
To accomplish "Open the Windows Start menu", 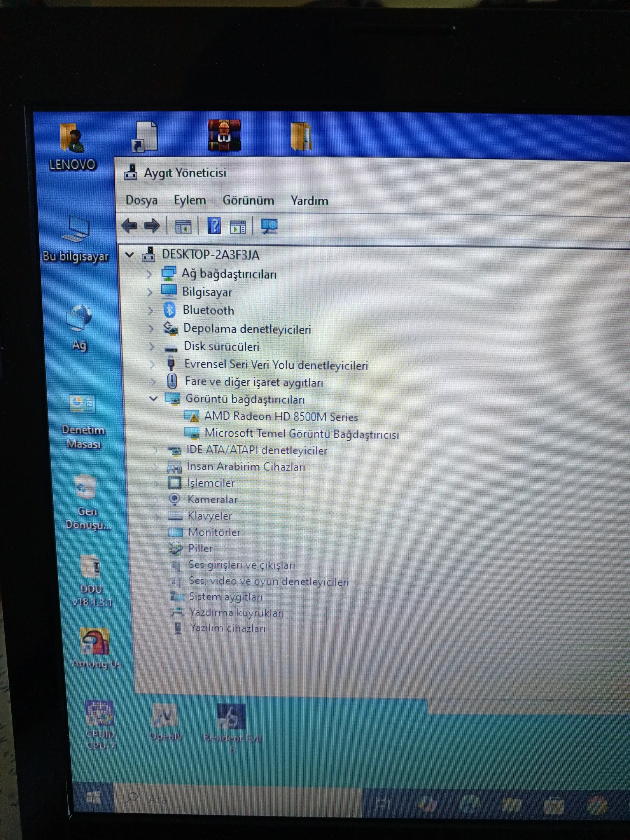I will (x=93, y=798).
